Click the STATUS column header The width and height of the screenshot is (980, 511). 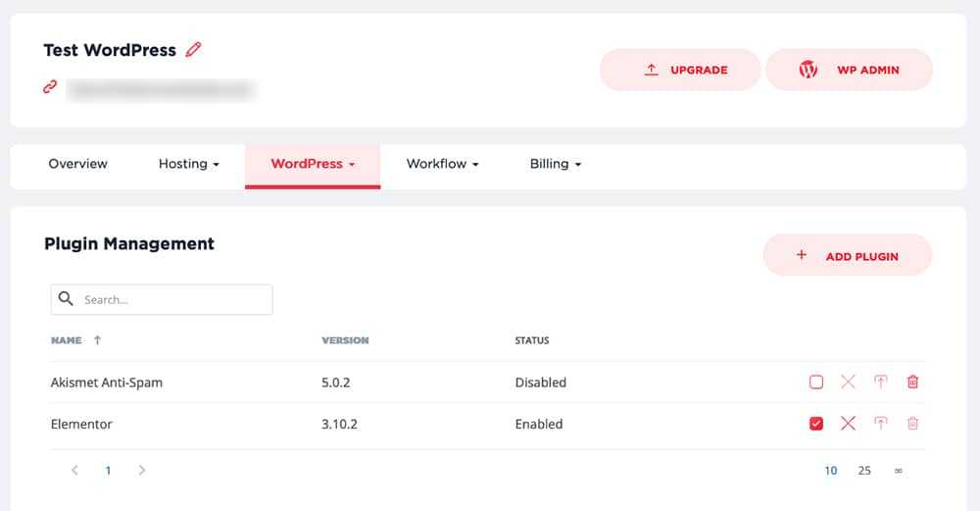pos(532,340)
